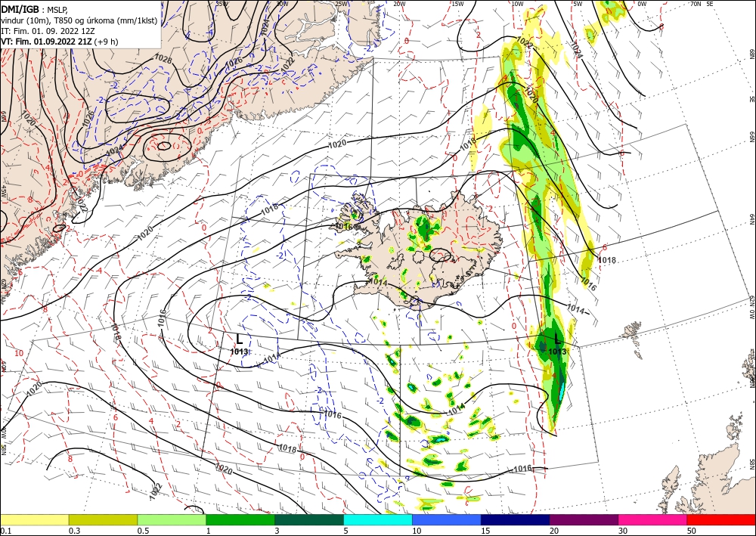Click the '1028' isobar label over Greenland
The height and width of the screenshot is (536, 756).
coord(163,58)
